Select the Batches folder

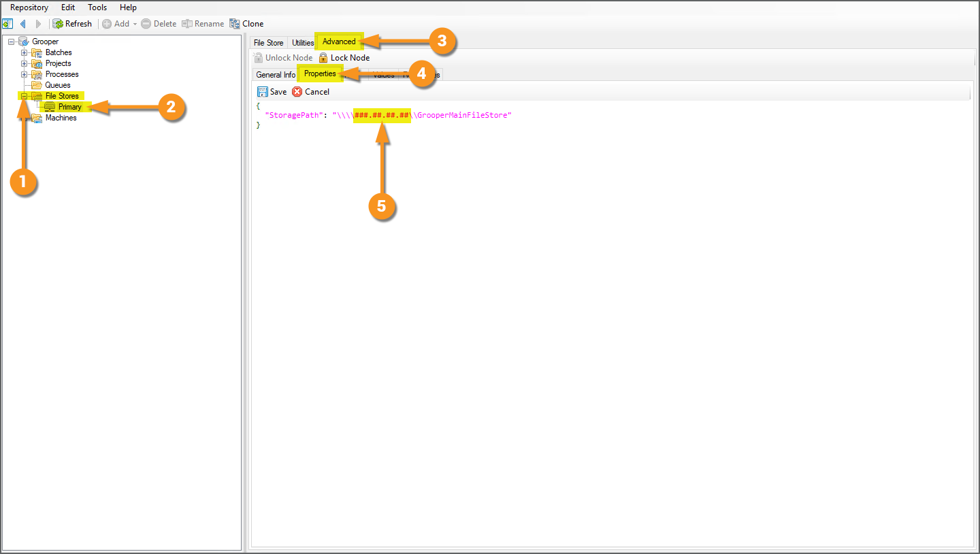pos(59,52)
